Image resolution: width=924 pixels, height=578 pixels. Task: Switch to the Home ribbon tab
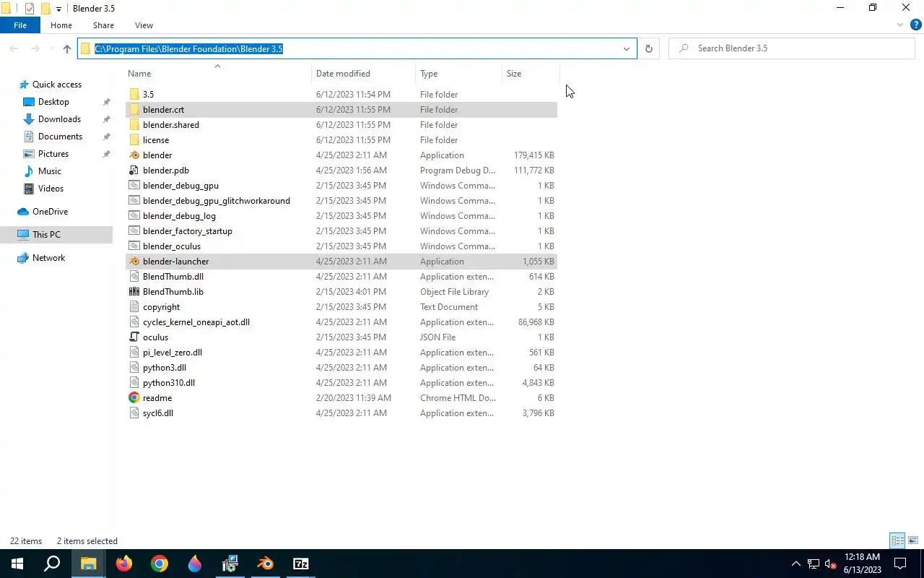(x=61, y=25)
